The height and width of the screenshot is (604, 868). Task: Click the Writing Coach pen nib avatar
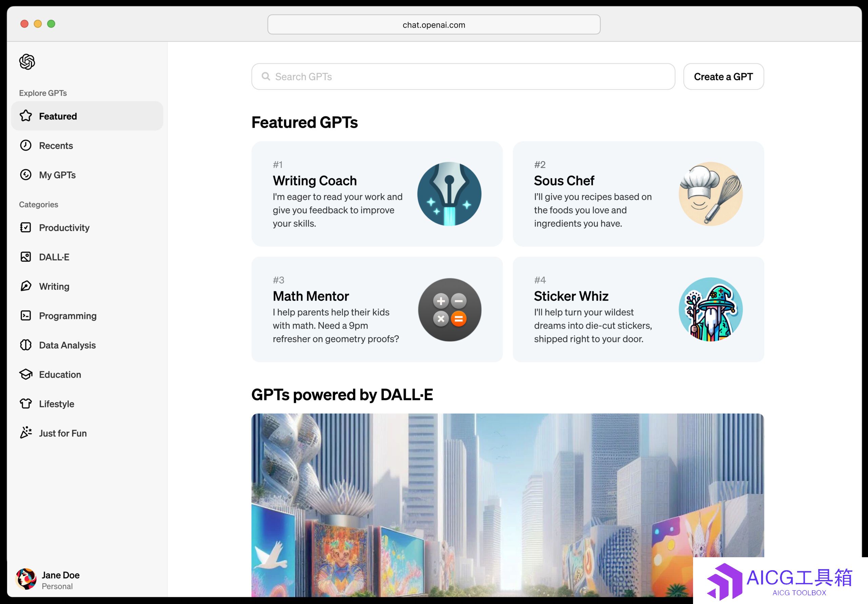449,194
